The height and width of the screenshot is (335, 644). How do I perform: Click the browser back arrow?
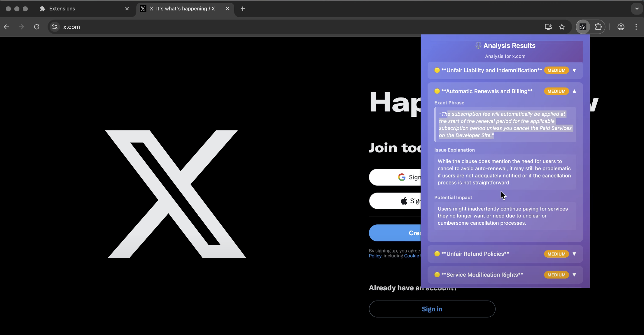6,27
